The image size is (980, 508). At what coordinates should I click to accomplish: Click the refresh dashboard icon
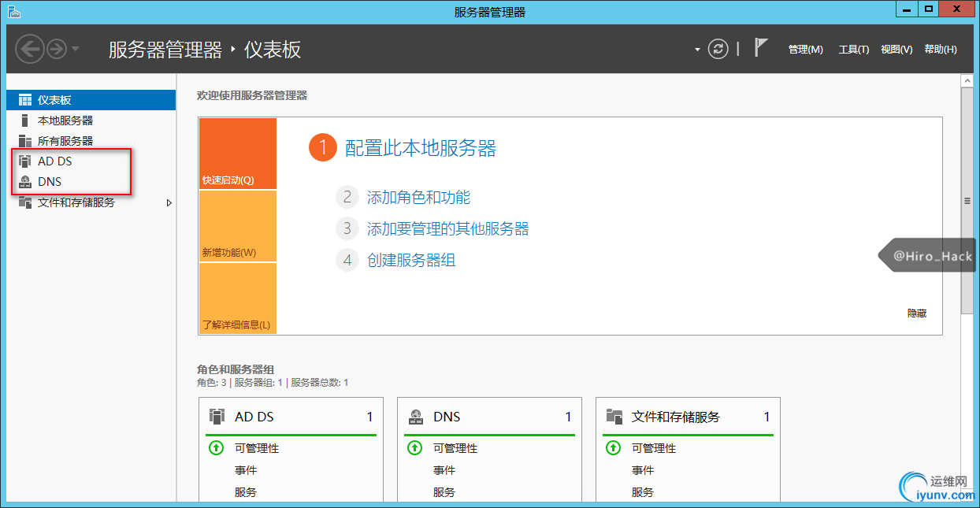point(718,49)
